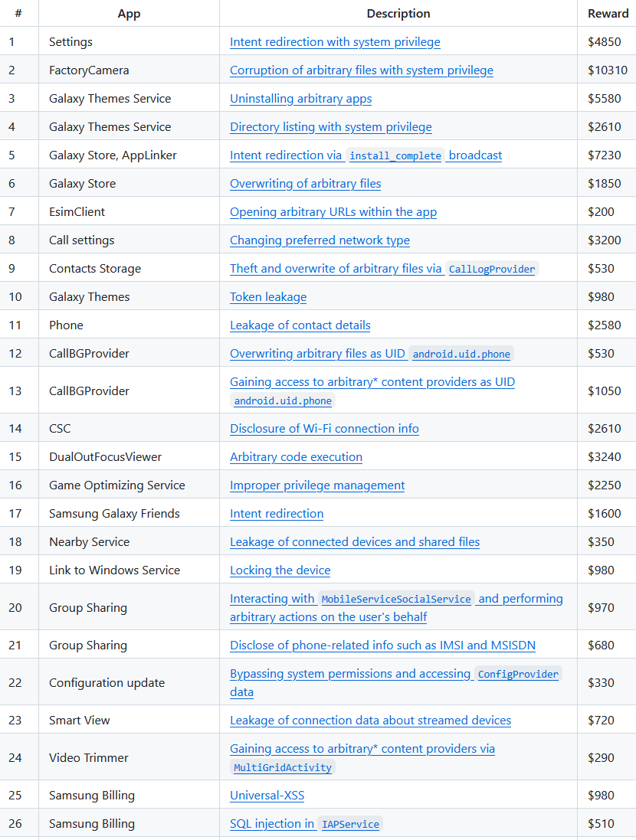The width and height of the screenshot is (636, 840).
Task: Open 'Leakage of contact details' link
Action: point(300,325)
